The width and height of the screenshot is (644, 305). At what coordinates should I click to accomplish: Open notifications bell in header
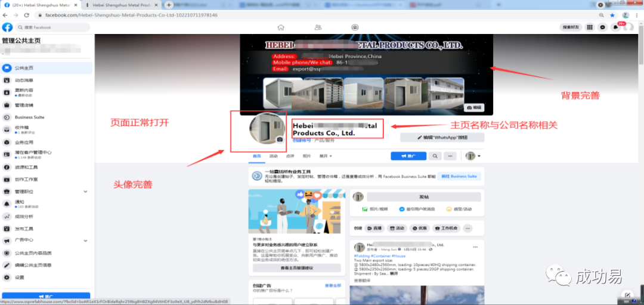click(615, 27)
